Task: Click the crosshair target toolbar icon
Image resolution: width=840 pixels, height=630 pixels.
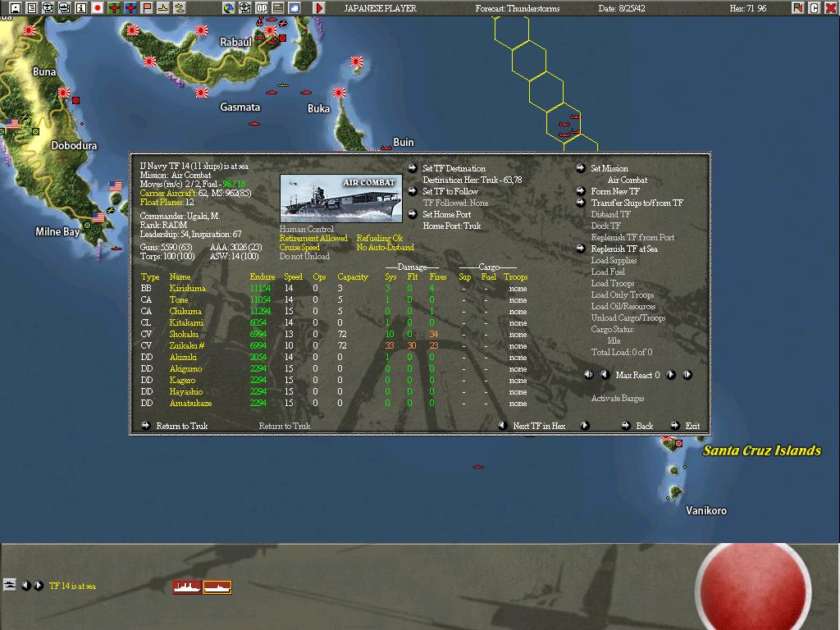Action: click(x=244, y=8)
